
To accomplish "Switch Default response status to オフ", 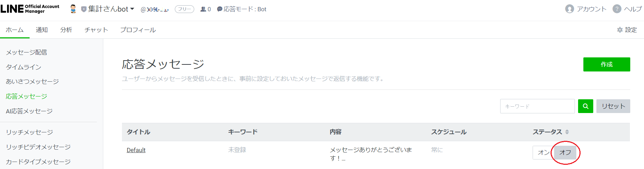I will (565, 152).
